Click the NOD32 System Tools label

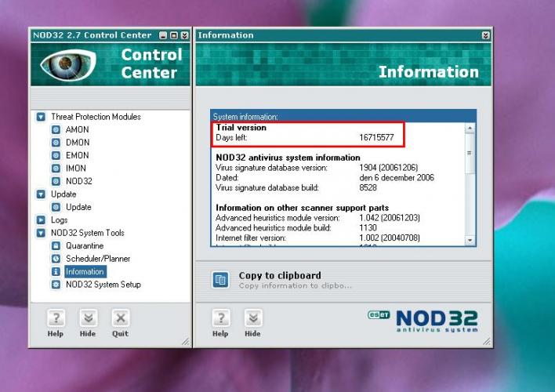tap(88, 233)
